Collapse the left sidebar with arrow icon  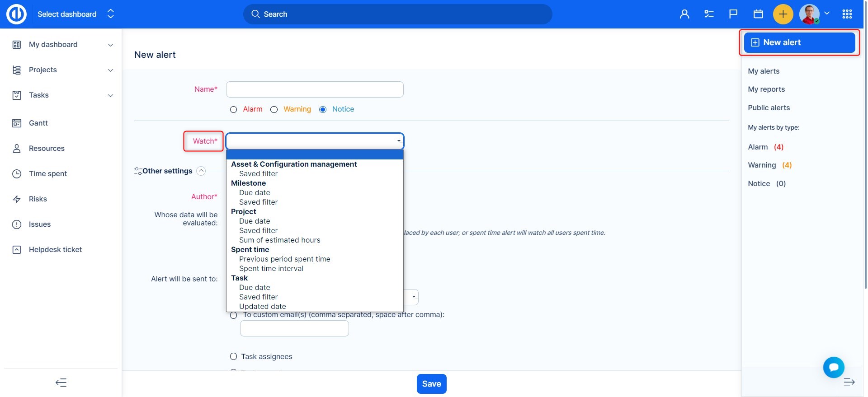[x=61, y=383]
